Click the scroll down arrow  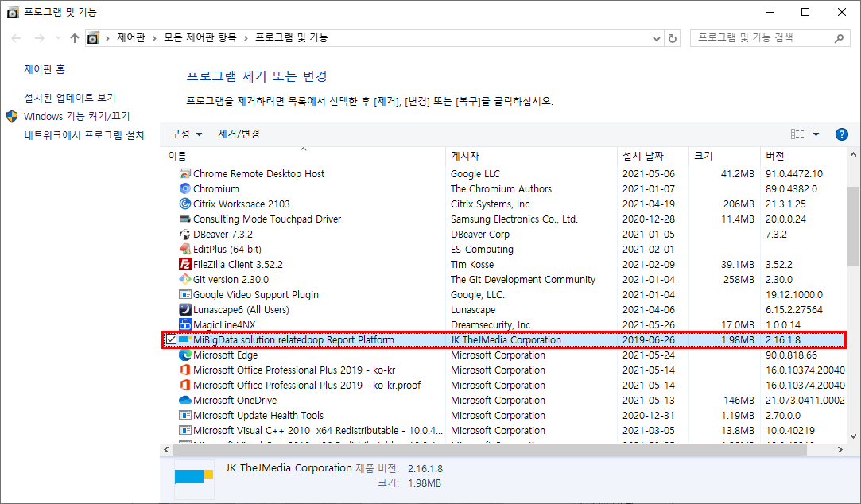click(853, 436)
